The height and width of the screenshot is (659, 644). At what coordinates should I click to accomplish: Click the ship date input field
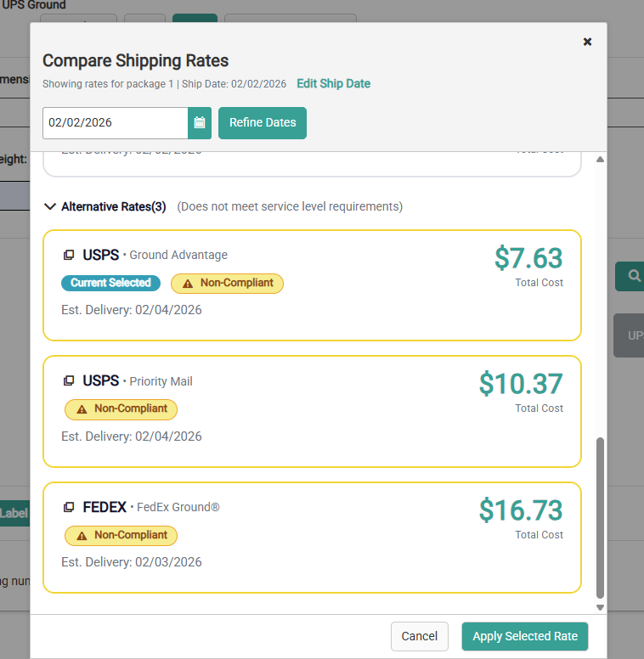click(x=115, y=122)
